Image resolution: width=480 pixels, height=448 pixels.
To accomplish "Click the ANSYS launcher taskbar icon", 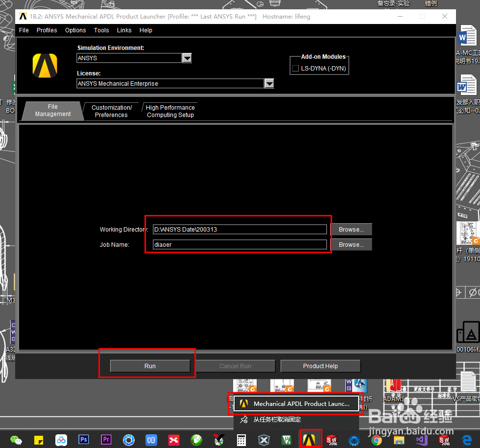I will pos(309,440).
